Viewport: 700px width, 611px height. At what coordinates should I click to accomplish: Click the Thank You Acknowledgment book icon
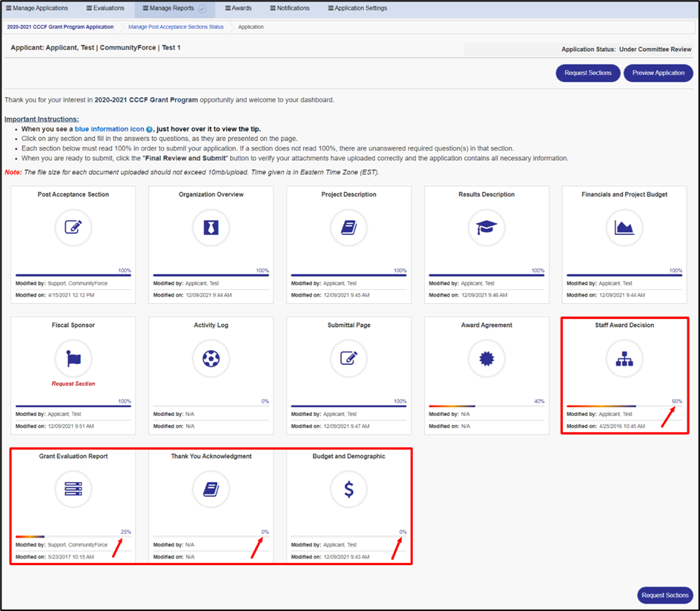coord(211,489)
